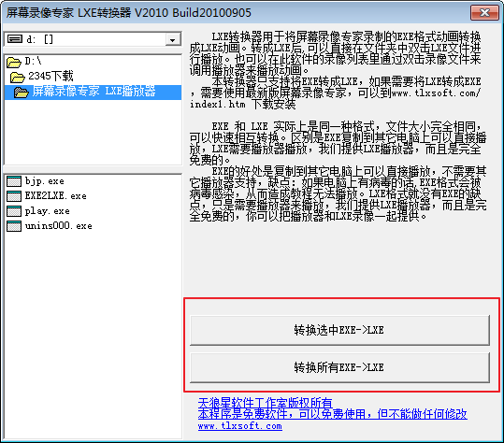The image size is (504, 443).
Task: Click the 本程序是免费软件 notice link
Action: pos(332,414)
